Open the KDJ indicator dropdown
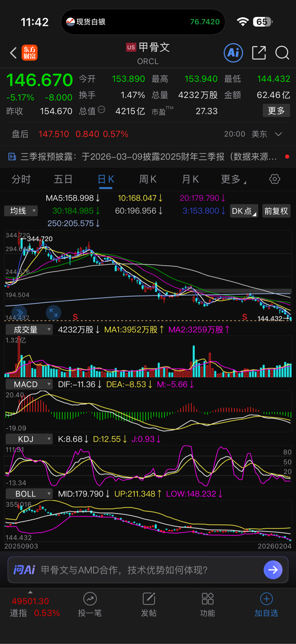Viewport: 296px width, 644px height. (29, 439)
